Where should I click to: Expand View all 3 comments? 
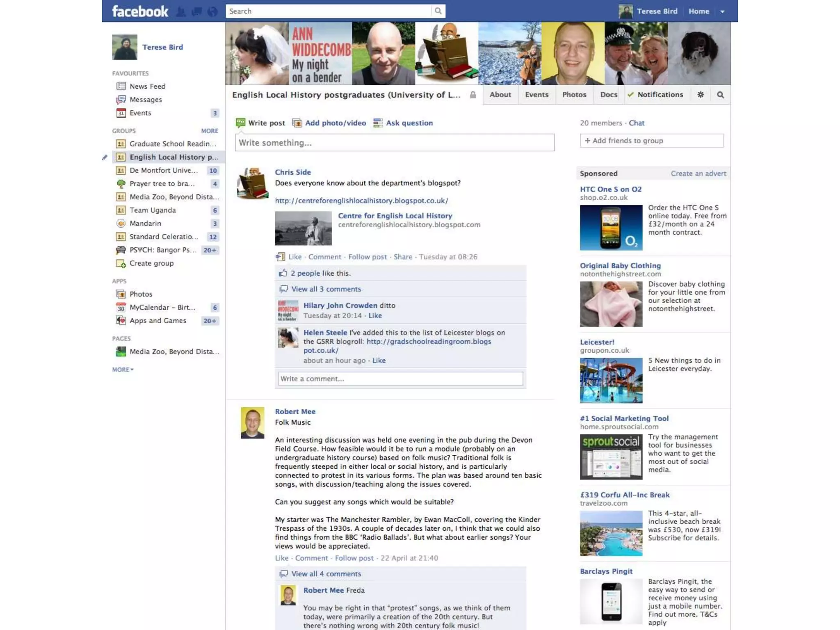click(326, 289)
